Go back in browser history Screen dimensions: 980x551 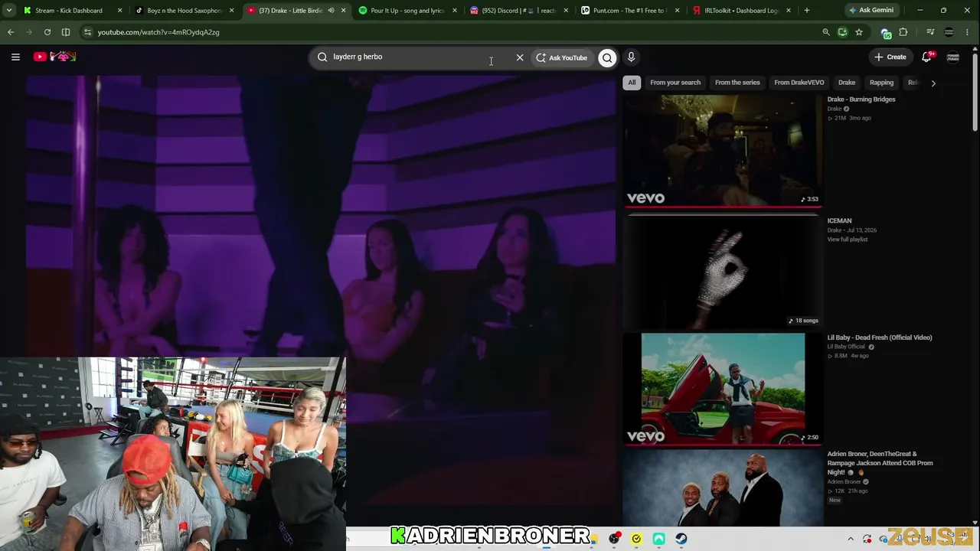[11, 32]
